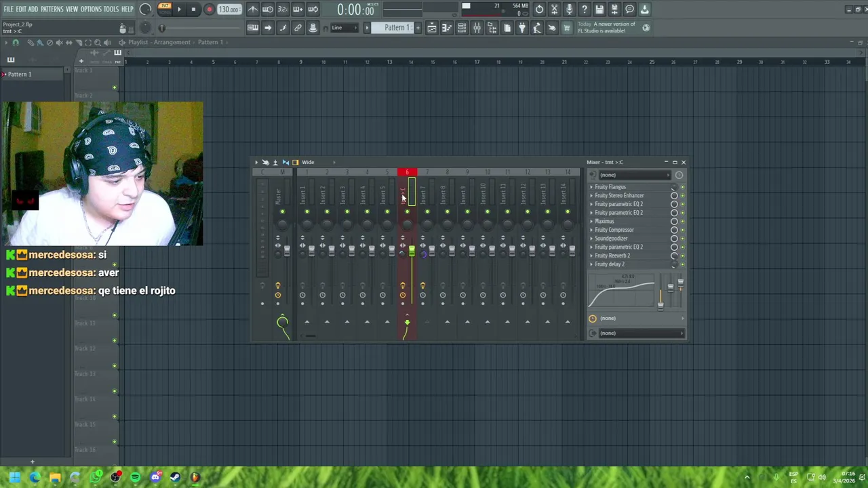868x488 pixels.
Task: Expand Fruity Stereo Enhancer slot arrow
Action: click(591, 196)
